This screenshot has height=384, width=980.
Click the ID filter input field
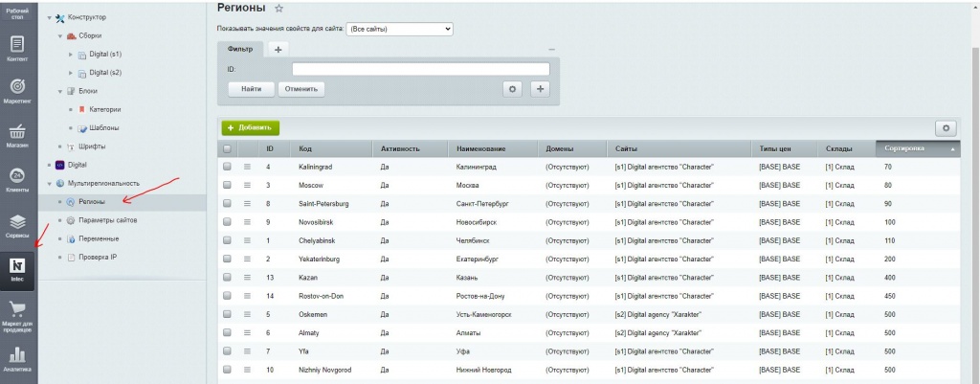click(420, 69)
